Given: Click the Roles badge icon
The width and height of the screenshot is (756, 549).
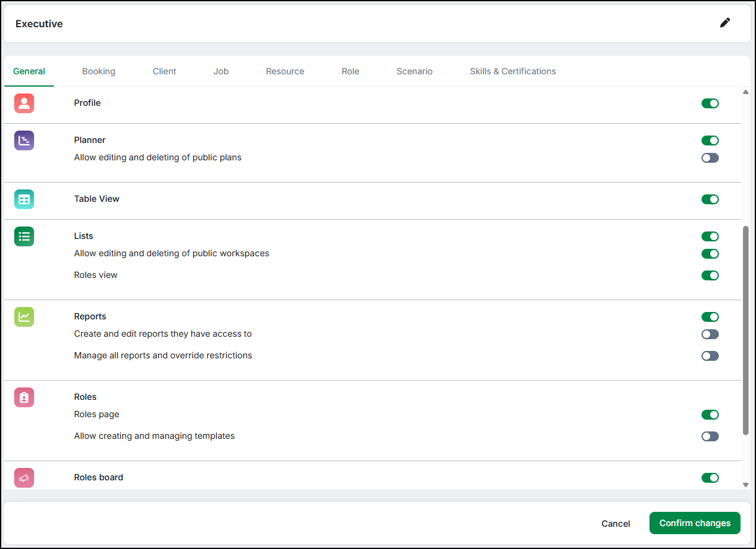Looking at the screenshot, I should pos(24,397).
